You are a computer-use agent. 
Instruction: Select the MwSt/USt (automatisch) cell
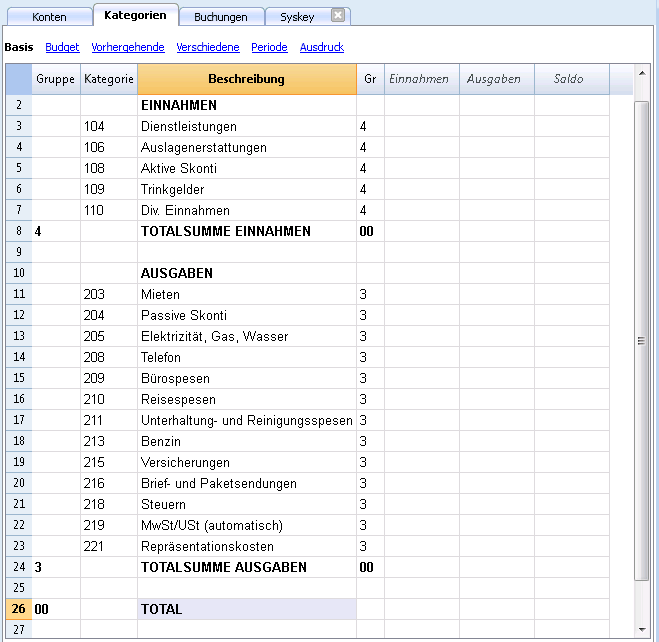247,525
